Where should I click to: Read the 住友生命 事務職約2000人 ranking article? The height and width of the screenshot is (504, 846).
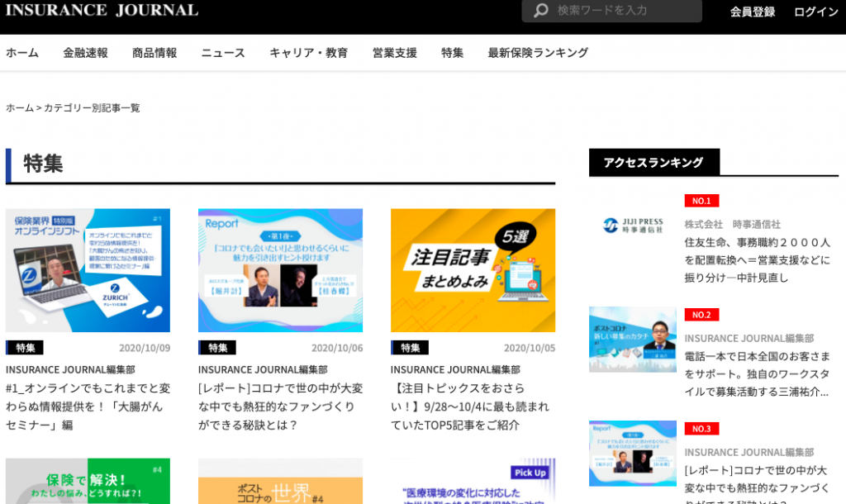coord(757,260)
